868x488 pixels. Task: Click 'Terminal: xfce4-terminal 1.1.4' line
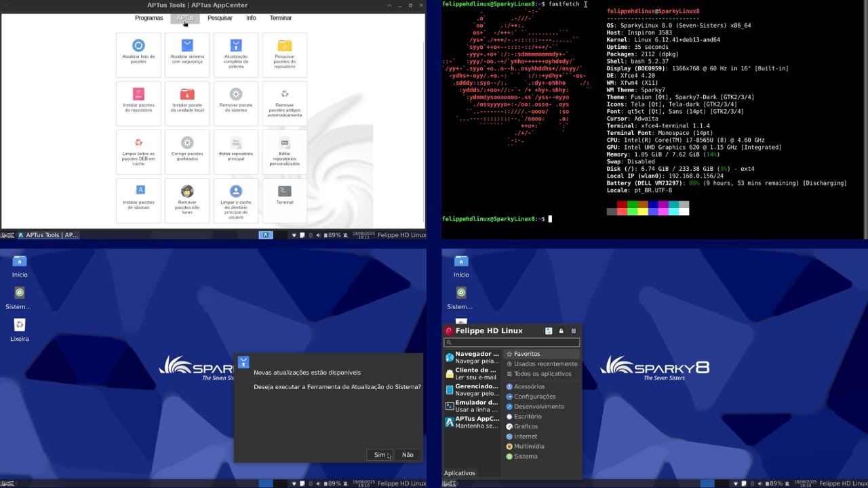click(x=658, y=126)
